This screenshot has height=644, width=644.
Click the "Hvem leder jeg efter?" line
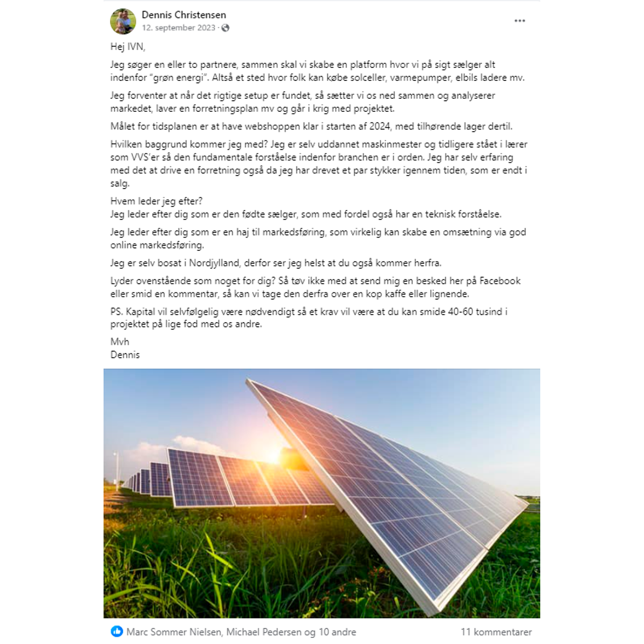coord(156,201)
